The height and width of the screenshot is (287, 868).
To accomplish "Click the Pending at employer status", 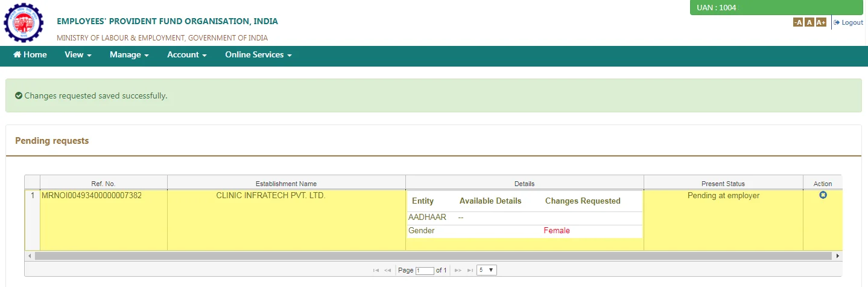I will 723,196.
